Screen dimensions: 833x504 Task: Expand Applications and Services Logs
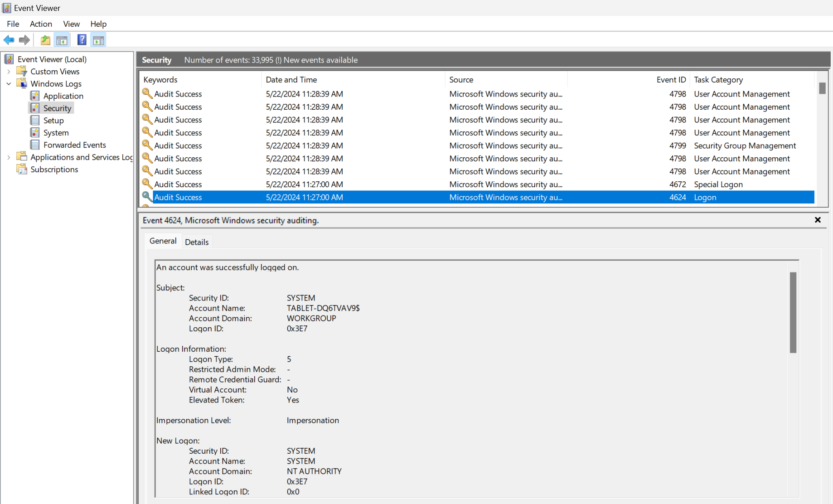pyautogui.click(x=9, y=157)
